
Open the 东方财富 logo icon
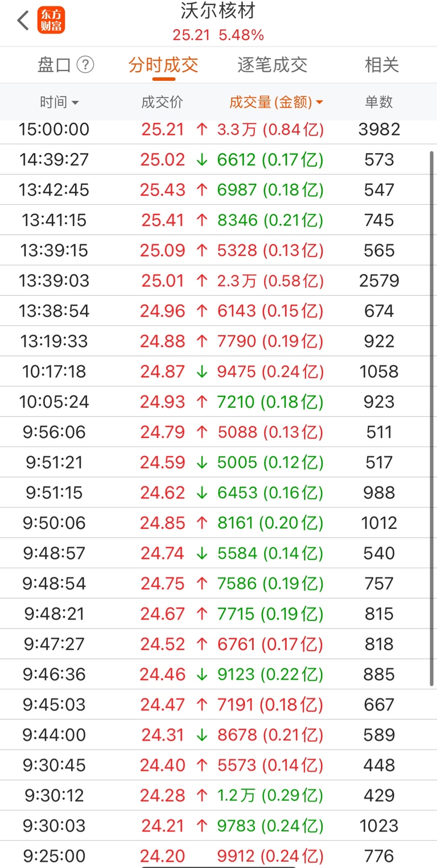click(51, 20)
